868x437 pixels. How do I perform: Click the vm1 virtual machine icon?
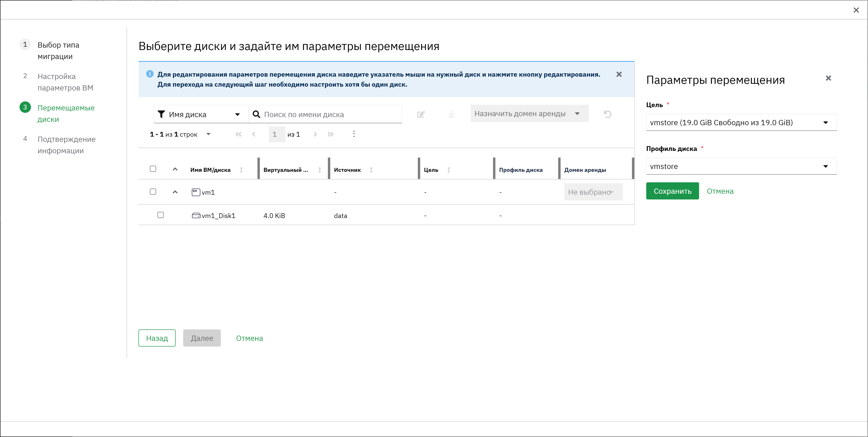coord(196,192)
